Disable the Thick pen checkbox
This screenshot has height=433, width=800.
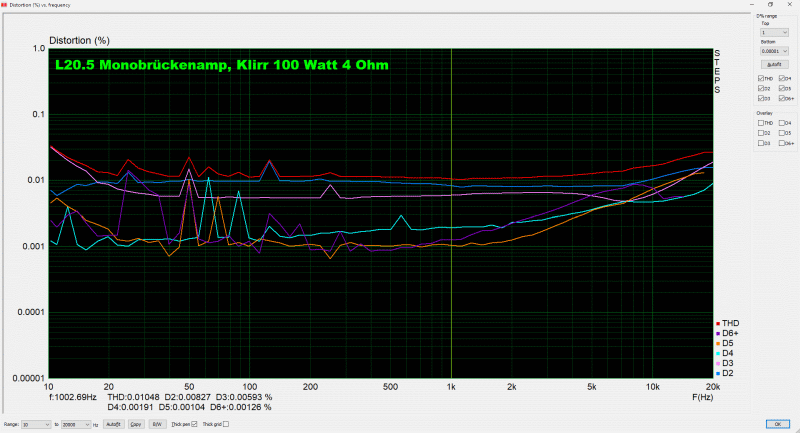(x=194, y=425)
